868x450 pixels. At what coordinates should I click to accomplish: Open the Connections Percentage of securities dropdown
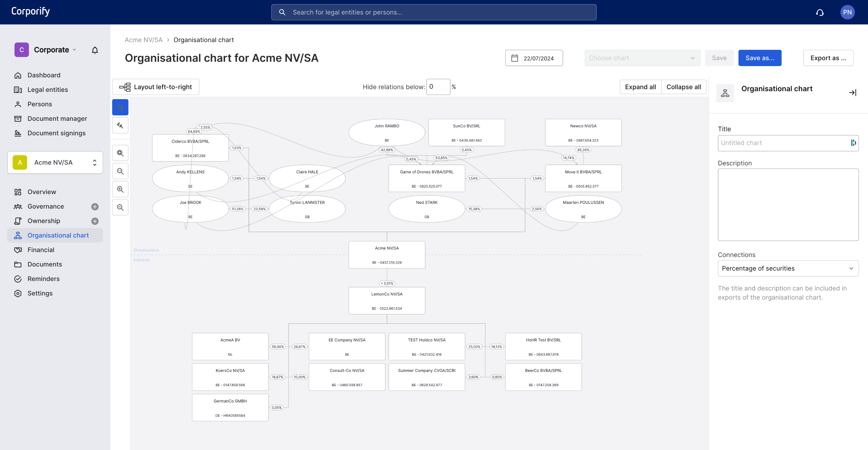point(788,268)
